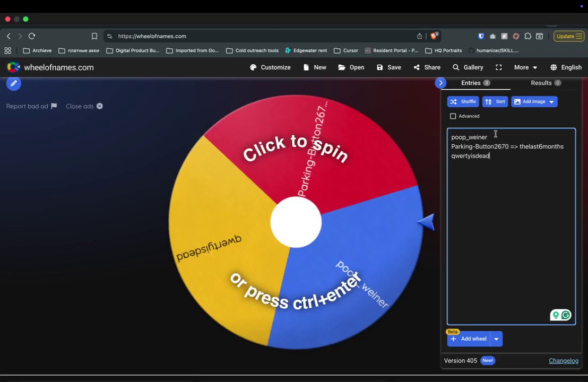Select the Entries tab
Image resolution: width=588 pixels, height=382 pixels.
(x=475, y=83)
